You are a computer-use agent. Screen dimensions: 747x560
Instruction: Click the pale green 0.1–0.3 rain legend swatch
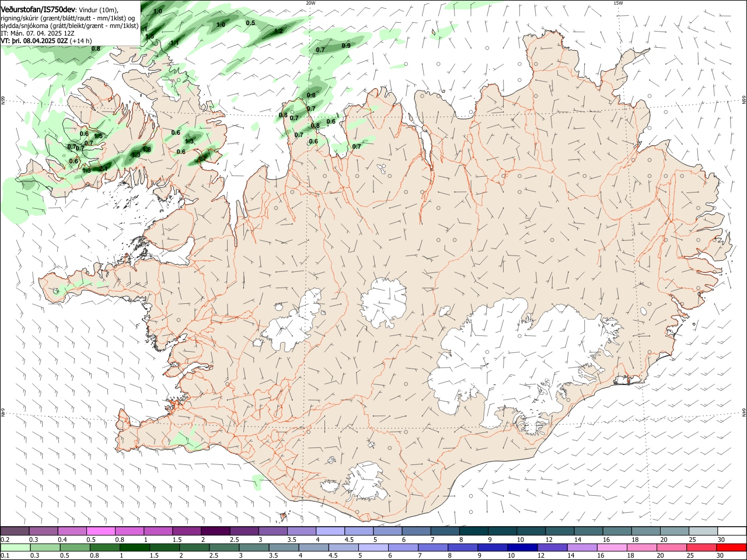tap(15, 547)
